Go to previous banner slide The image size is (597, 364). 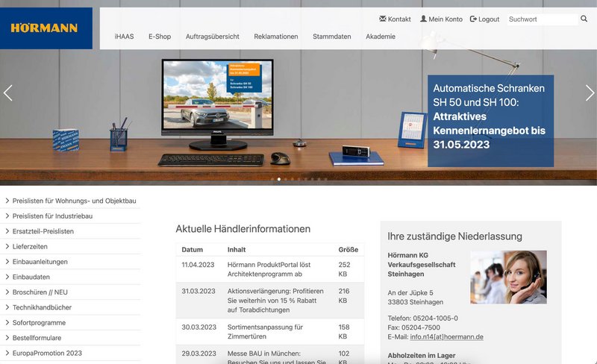coord(8,93)
